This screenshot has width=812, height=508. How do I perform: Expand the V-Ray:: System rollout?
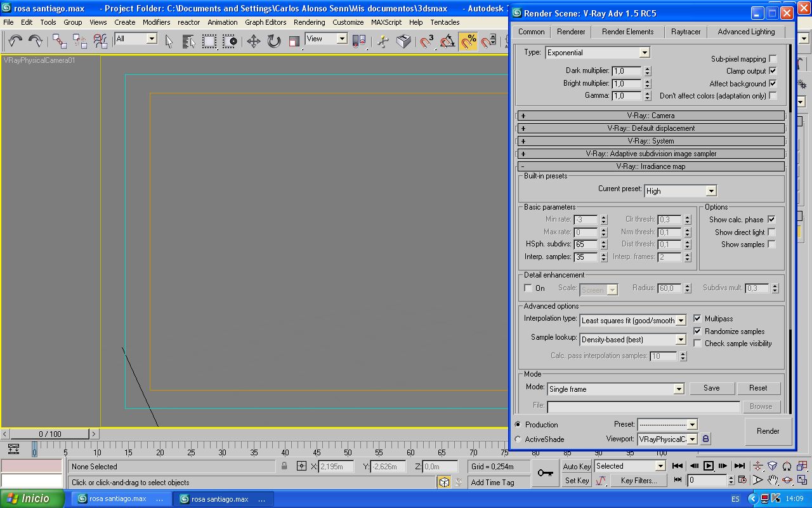tap(651, 141)
